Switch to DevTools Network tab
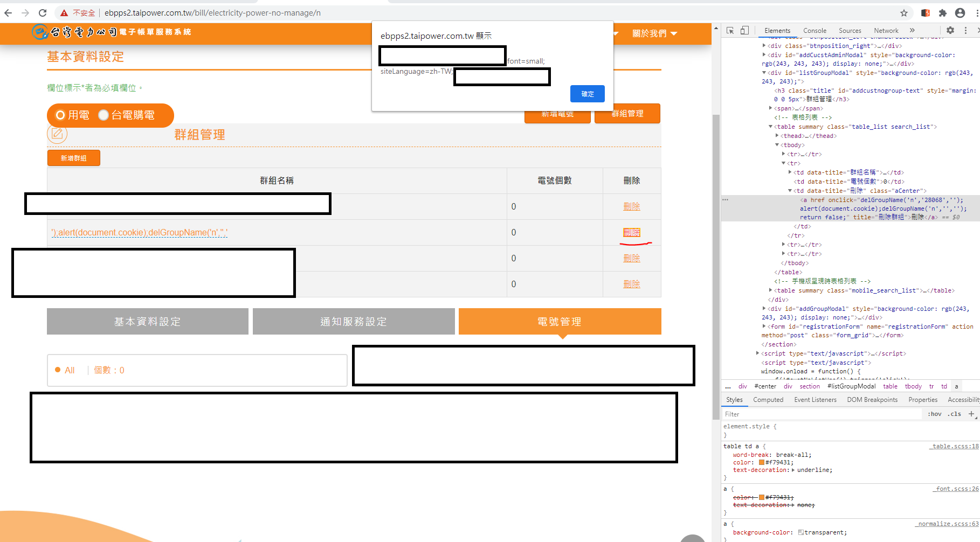 [x=886, y=31]
